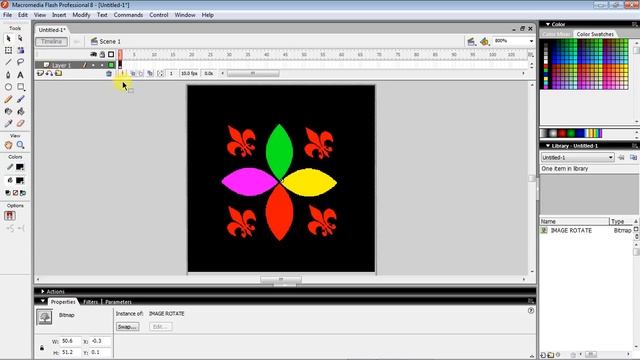This screenshot has width=640, height=360.
Task: Switch to the Filters tab
Action: 91,302
